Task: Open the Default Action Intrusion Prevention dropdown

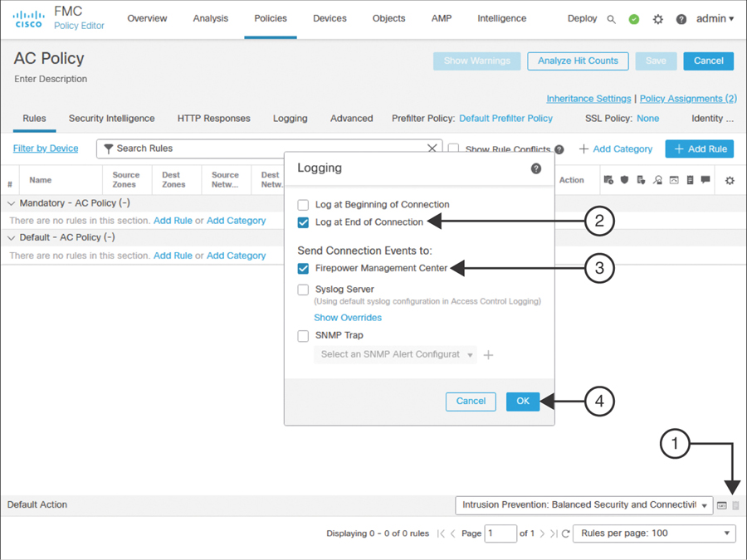Action: pos(583,505)
